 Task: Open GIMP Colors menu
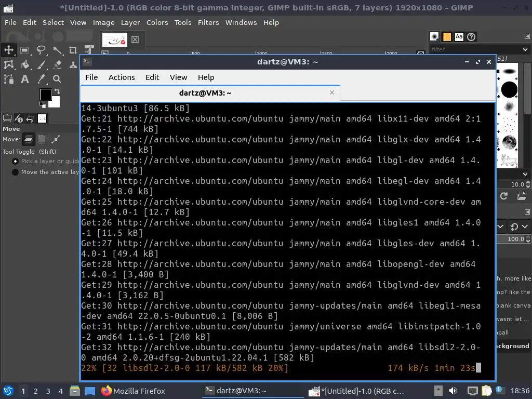point(157,22)
